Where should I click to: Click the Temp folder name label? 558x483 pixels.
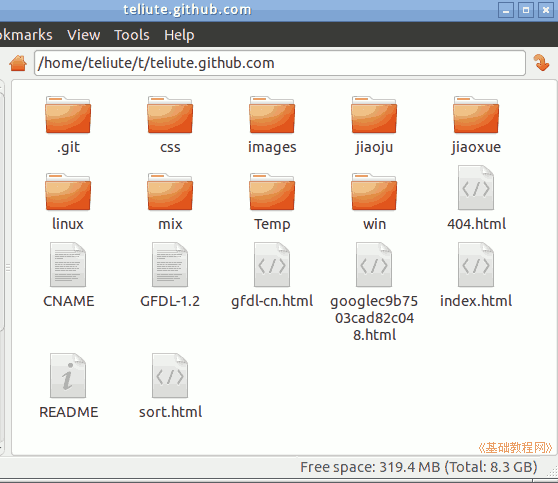point(272,224)
